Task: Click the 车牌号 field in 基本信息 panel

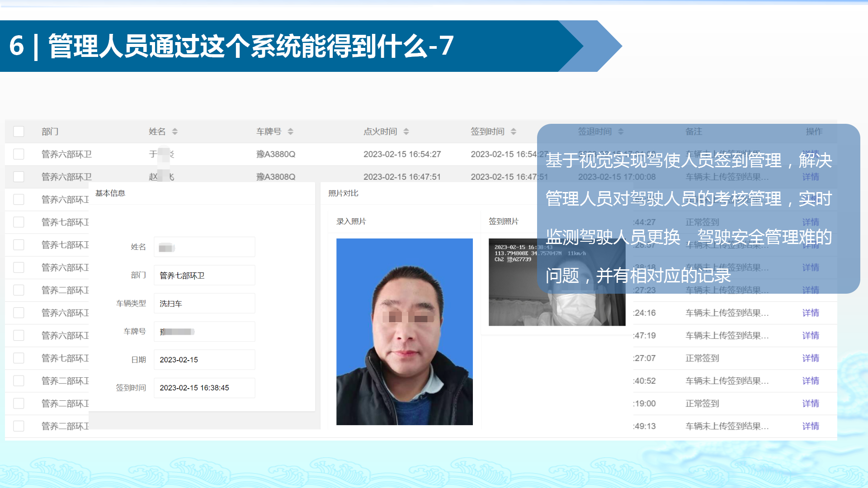Action: coord(204,332)
